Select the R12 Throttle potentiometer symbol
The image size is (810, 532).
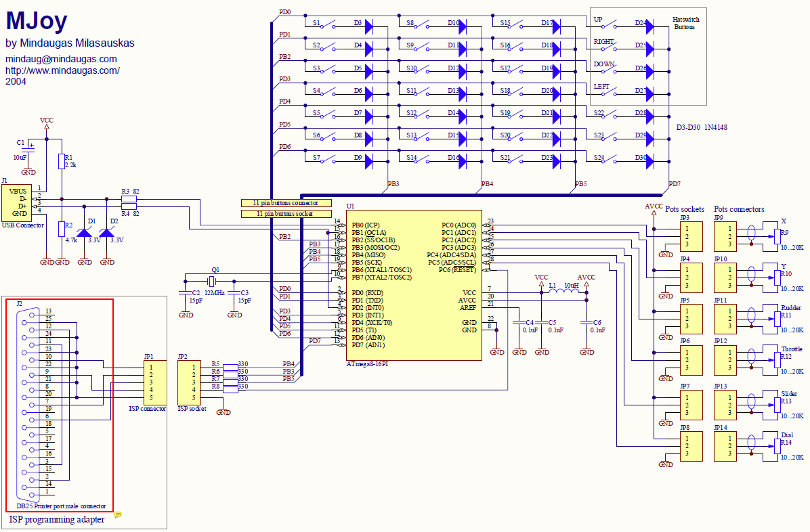[x=775, y=363]
